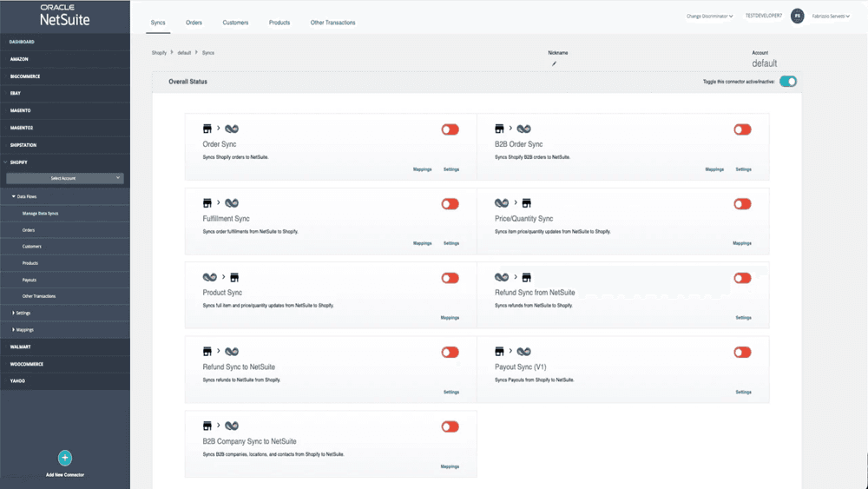The width and height of the screenshot is (868, 489).
Task: Switch to the Other Transactions tab
Action: [x=332, y=23]
